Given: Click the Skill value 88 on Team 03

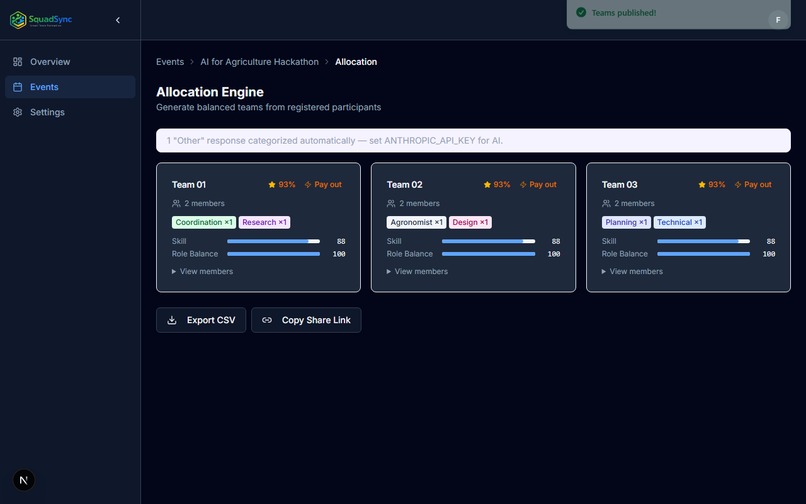Looking at the screenshot, I should coord(771,241).
